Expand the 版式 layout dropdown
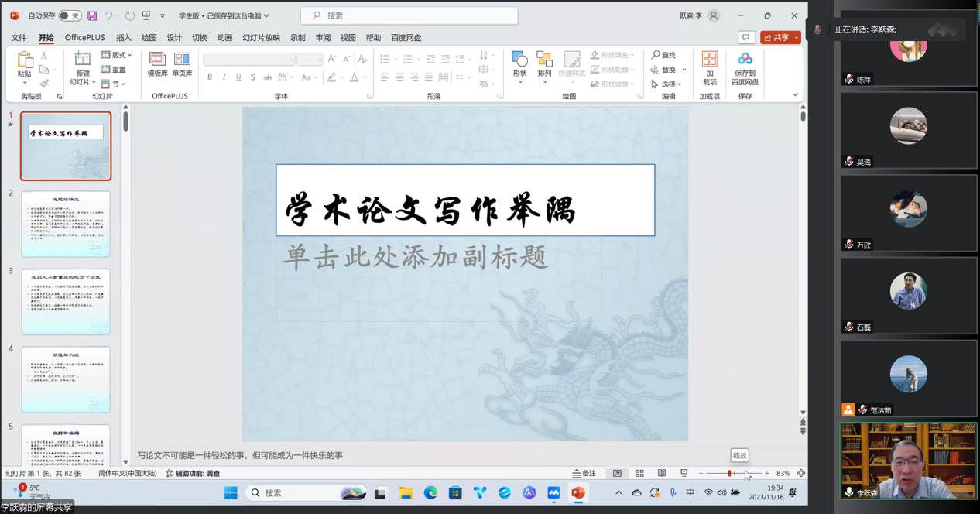The width and height of the screenshot is (980, 514). 116,55
